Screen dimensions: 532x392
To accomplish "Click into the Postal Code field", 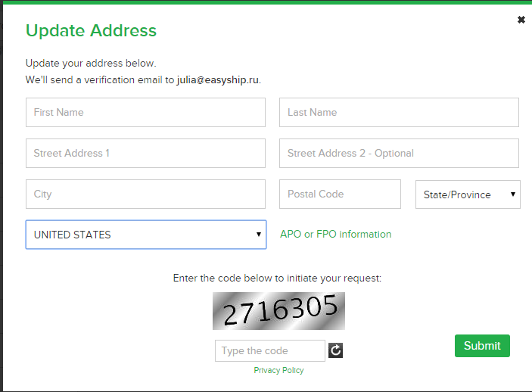I will pyautogui.click(x=340, y=194).
